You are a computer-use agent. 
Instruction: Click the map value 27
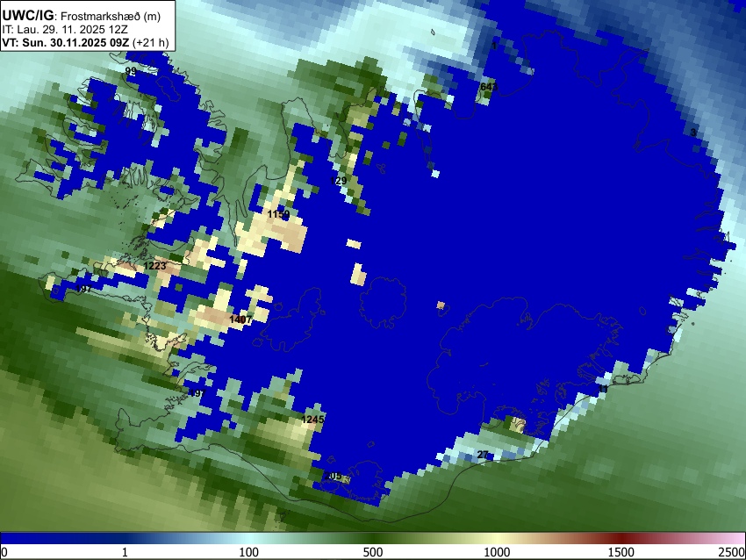pos(483,455)
